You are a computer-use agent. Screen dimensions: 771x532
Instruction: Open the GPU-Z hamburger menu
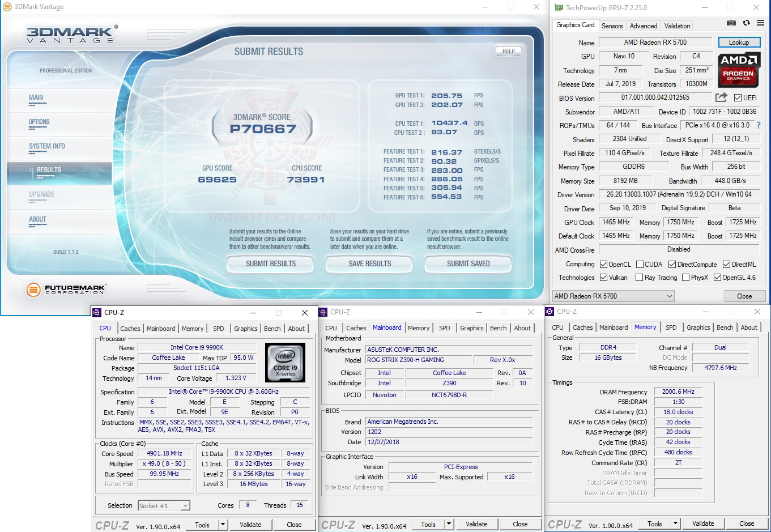[760, 23]
